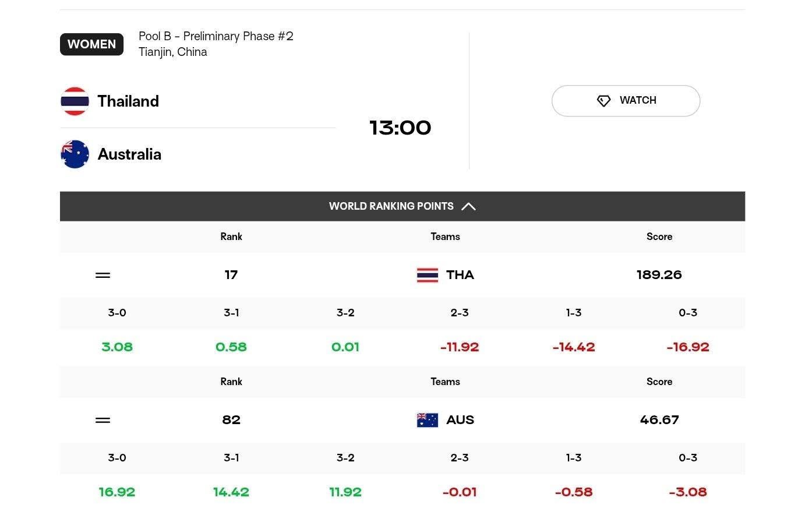This screenshot has height=515, width=812.
Task: Click the 13:00 match time
Action: pos(400,128)
